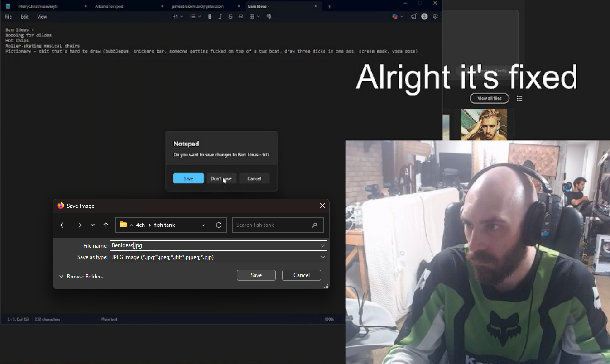Open the man portrait thumbnail
Screen dimensions: 610x364
(x=484, y=125)
